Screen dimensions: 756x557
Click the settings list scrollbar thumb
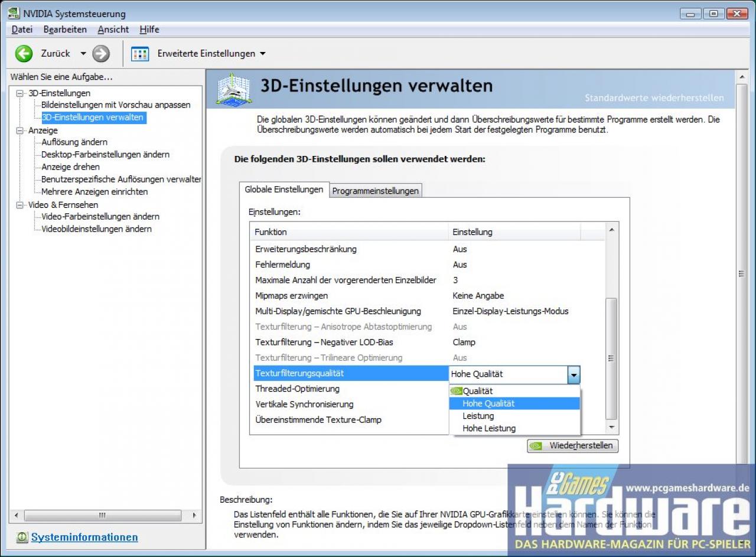click(611, 359)
